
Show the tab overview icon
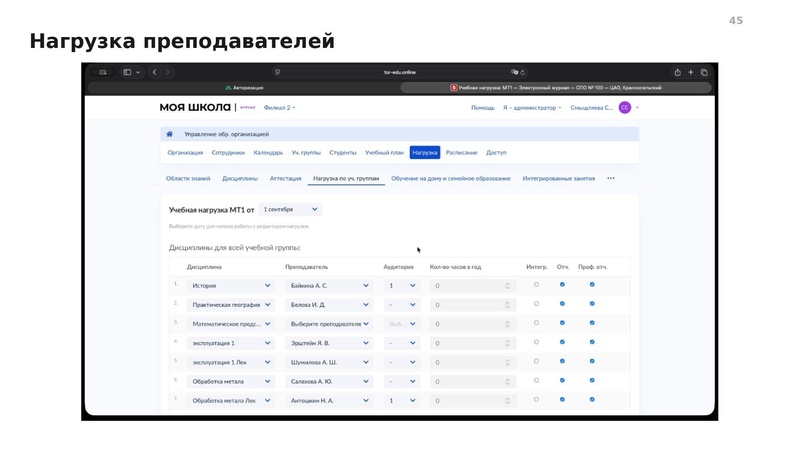704,72
